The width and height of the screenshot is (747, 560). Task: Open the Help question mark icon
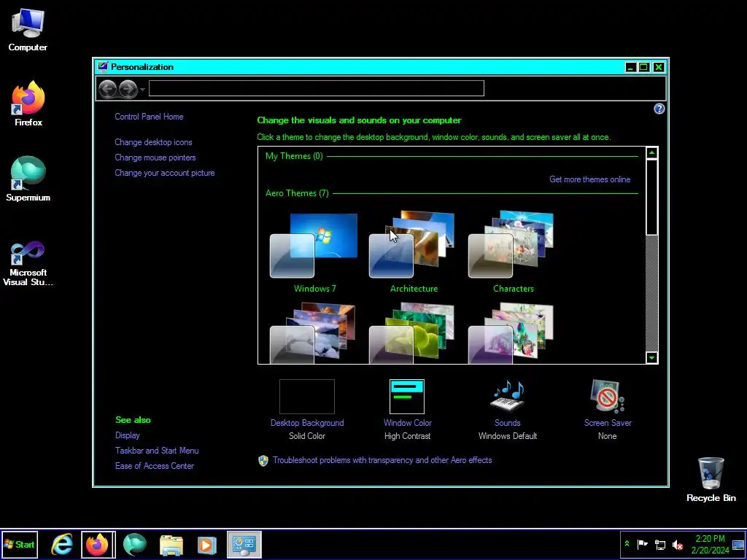coord(659,109)
